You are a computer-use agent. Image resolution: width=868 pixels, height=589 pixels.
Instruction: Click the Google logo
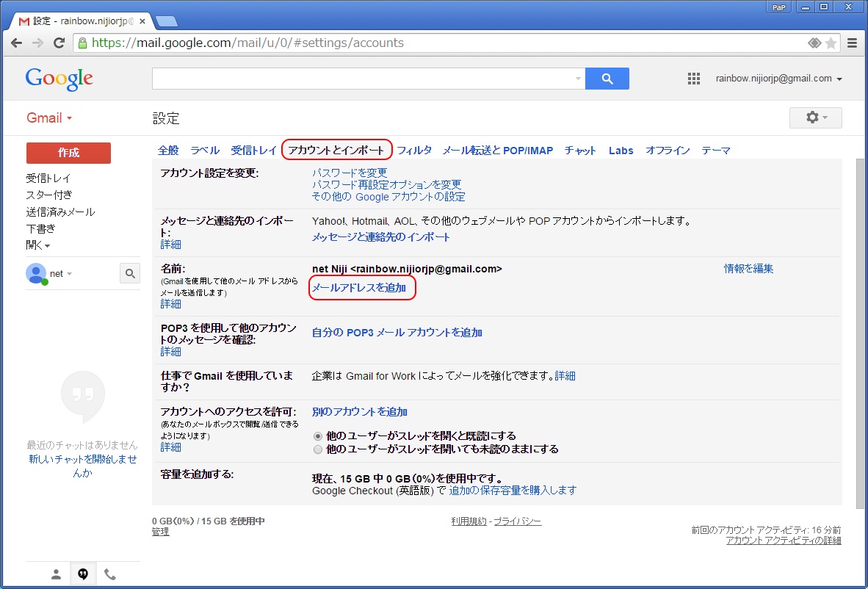coord(59,79)
